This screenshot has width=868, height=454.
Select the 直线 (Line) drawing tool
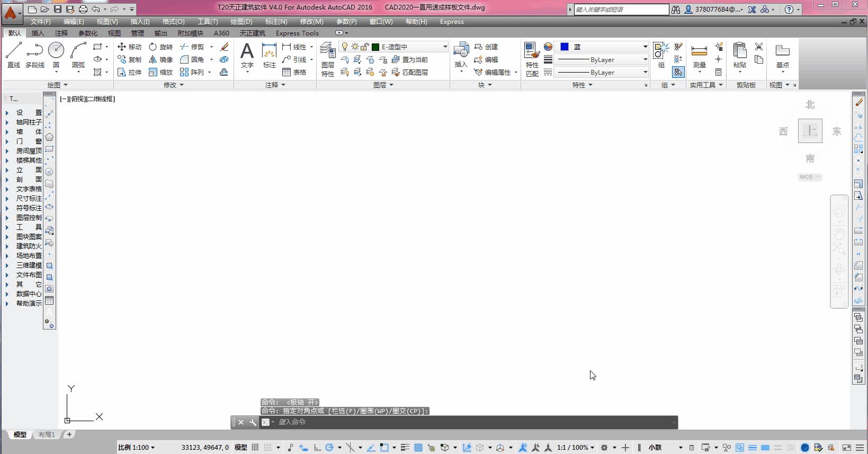coord(13,55)
